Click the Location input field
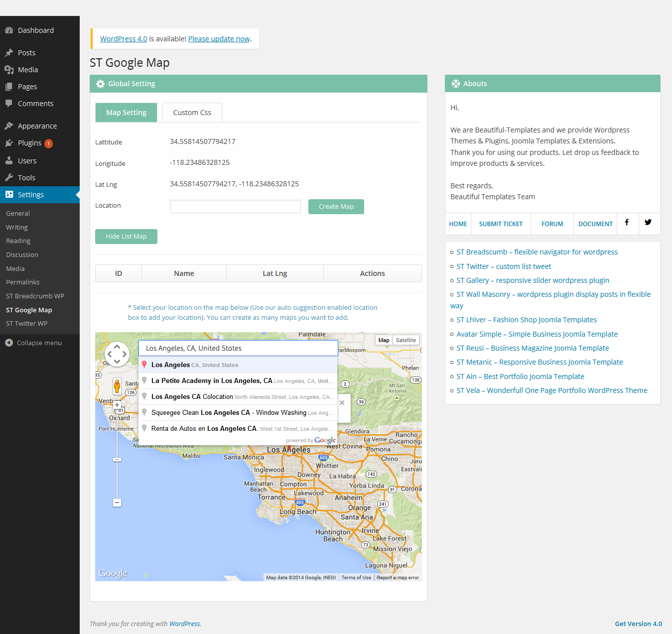Viewport: 672px width, 634px height. coord(236,206)
